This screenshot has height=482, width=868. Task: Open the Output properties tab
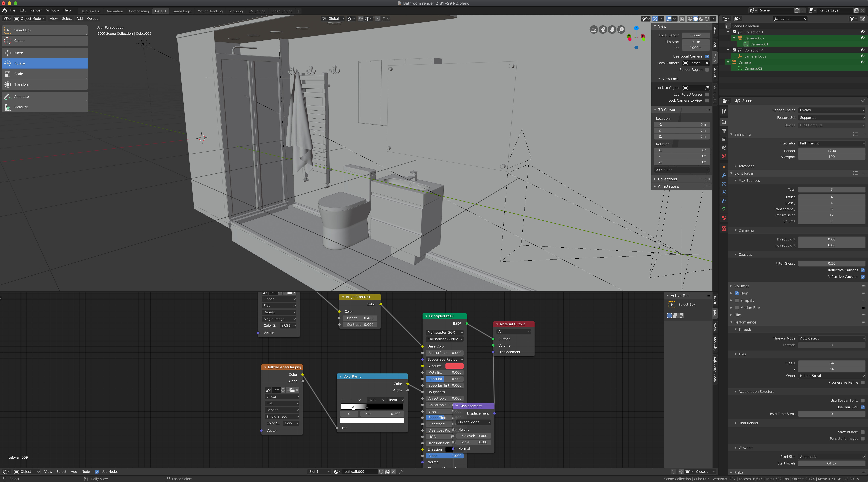point(723,131)
